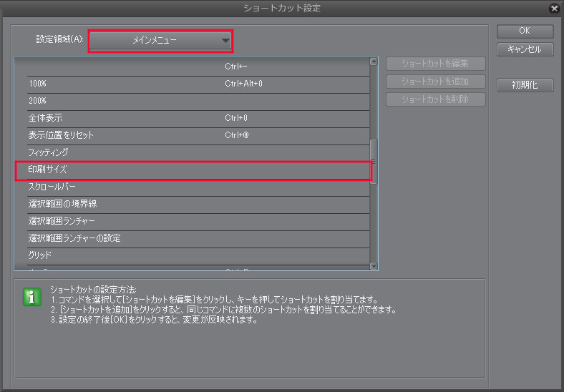Viewport: 564px width, 392px height.
Task: Select the 100% zoom command row
Action: (x=198, y=84)
